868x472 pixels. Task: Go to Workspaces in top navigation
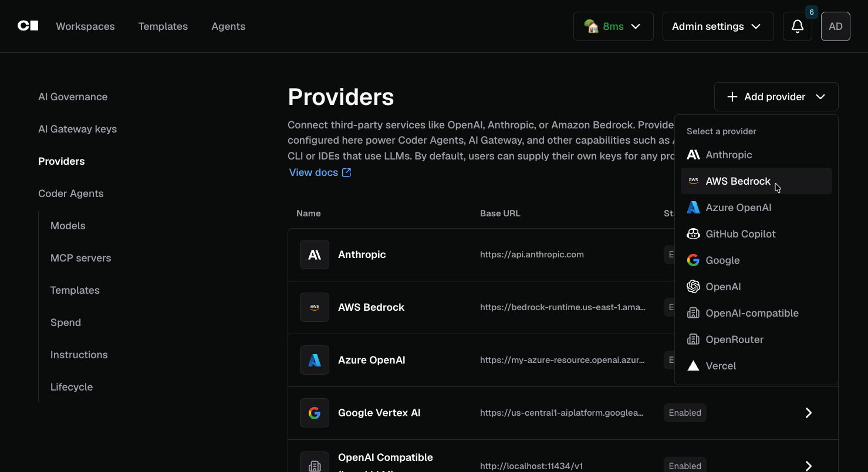click(85, 26)
